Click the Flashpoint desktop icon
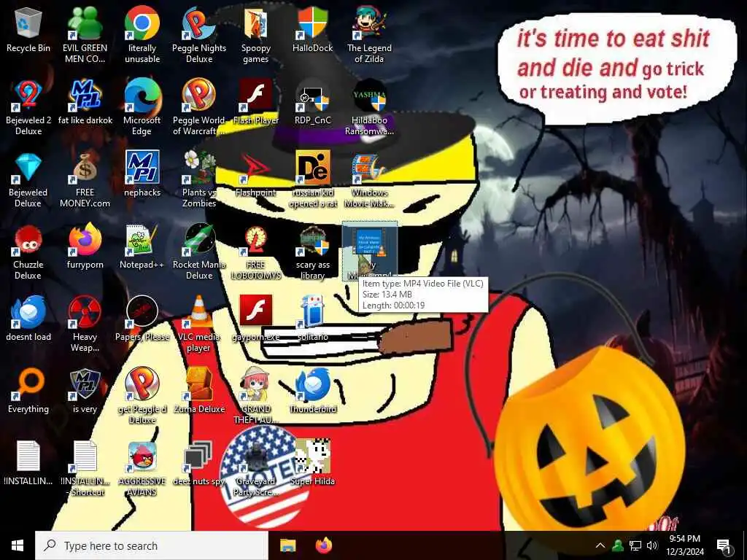Image resolution: width=747 pixels, height=560 pixels. tap(256, 168)
